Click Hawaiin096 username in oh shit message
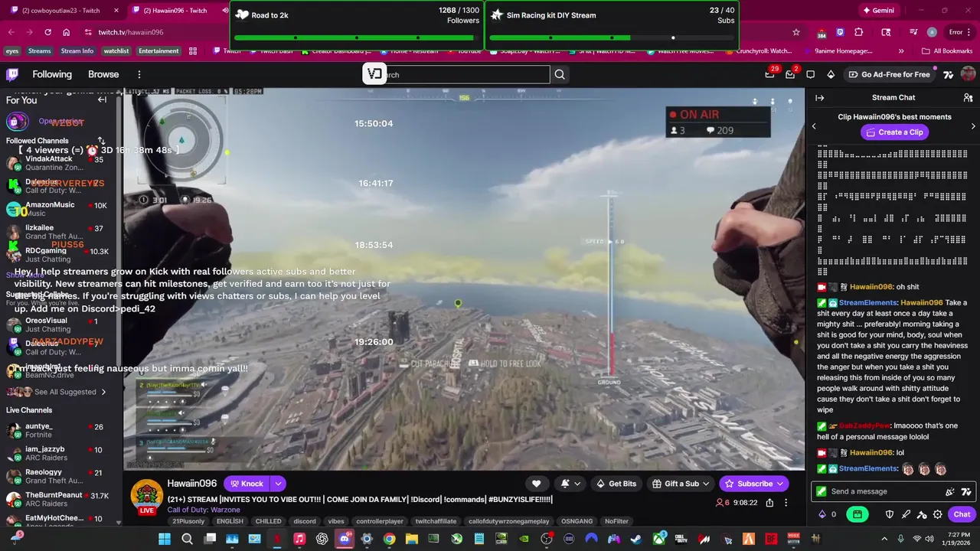The height and width of the screenshot is (551, 980). (871, 287)
